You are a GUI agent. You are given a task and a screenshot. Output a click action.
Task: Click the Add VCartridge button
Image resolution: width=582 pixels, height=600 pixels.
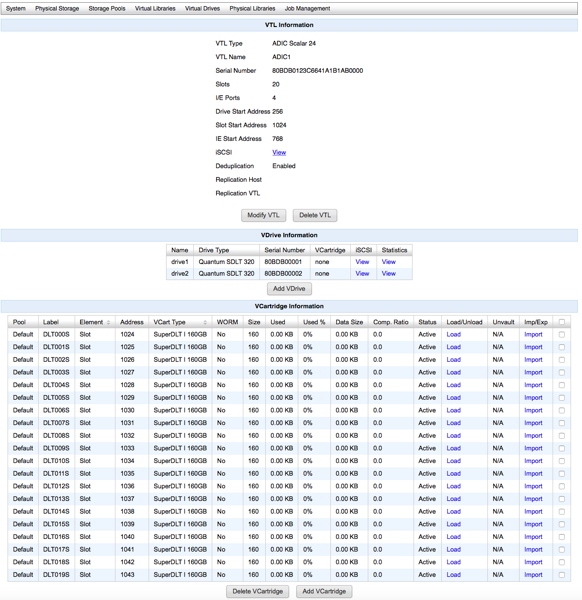click(324, 591)
